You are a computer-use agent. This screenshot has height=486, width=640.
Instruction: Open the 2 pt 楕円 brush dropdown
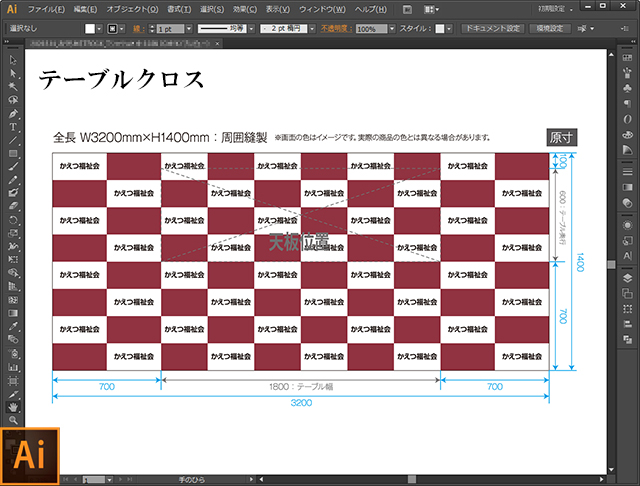(312, 29)
